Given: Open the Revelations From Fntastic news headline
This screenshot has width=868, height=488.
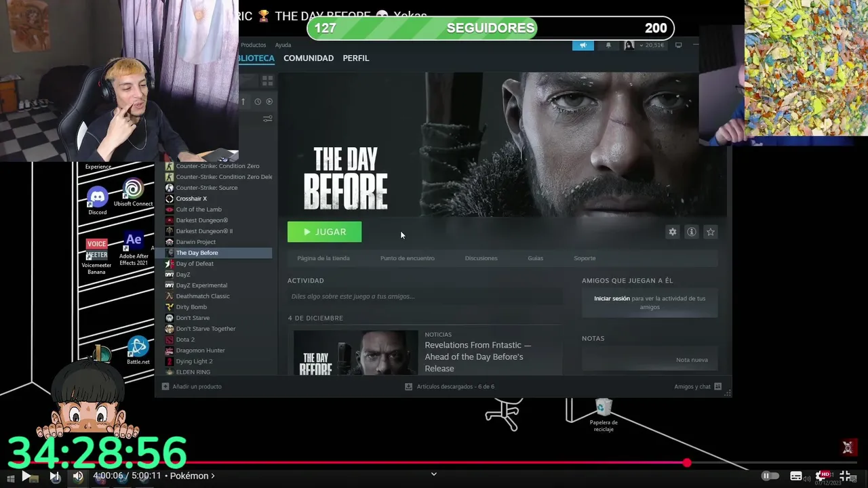Looking at the screenshot, I should [x=478, y=357].
